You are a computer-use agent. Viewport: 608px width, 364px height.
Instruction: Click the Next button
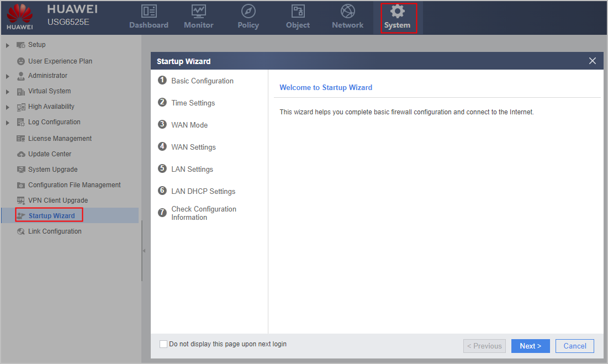[x=531, y=346]
